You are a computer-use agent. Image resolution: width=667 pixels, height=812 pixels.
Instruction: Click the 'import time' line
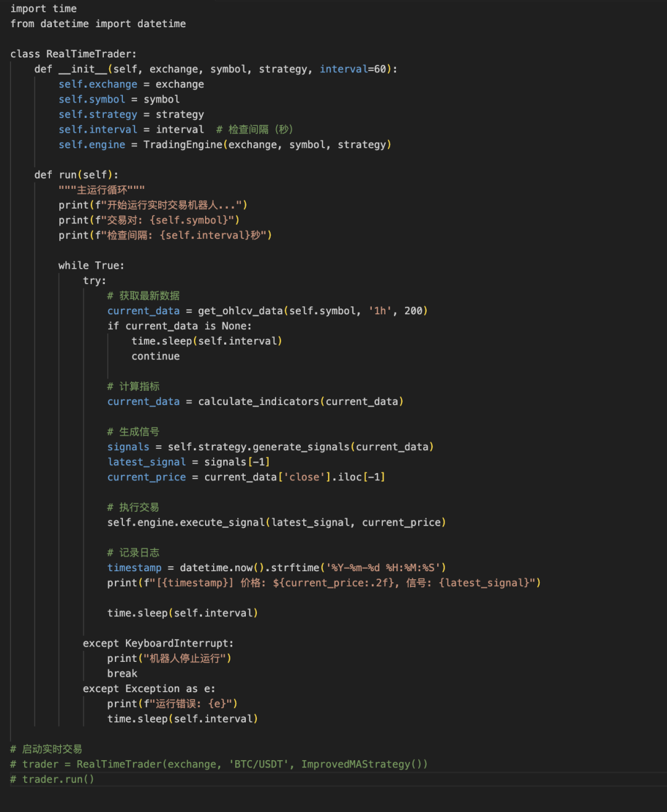(43, 9)
